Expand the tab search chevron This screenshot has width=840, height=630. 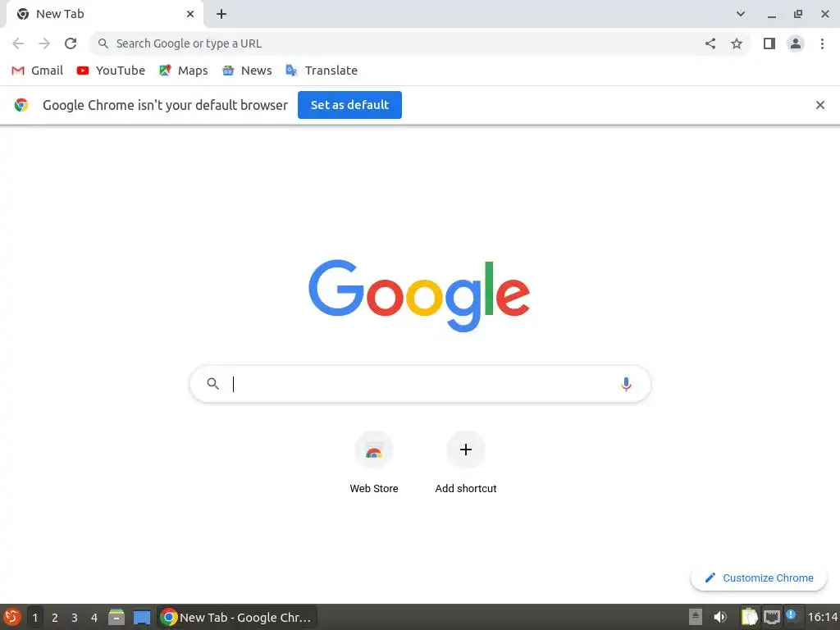[x=741, y=14]
